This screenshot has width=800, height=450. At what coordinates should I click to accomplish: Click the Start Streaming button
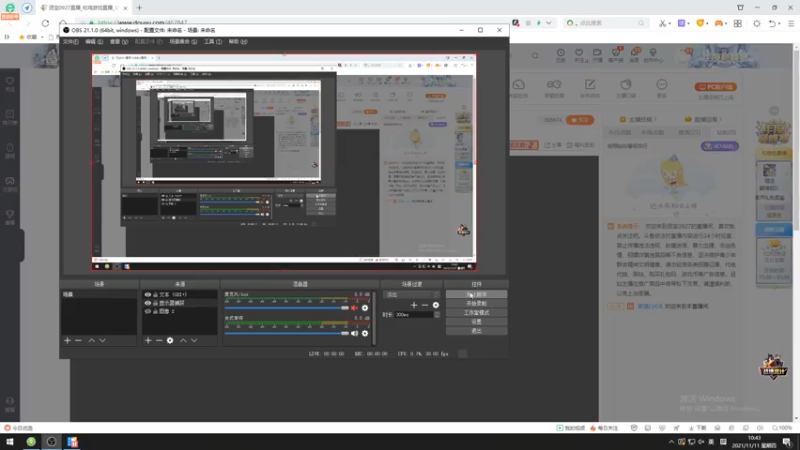pyautogui.click(x=477, y=294)
